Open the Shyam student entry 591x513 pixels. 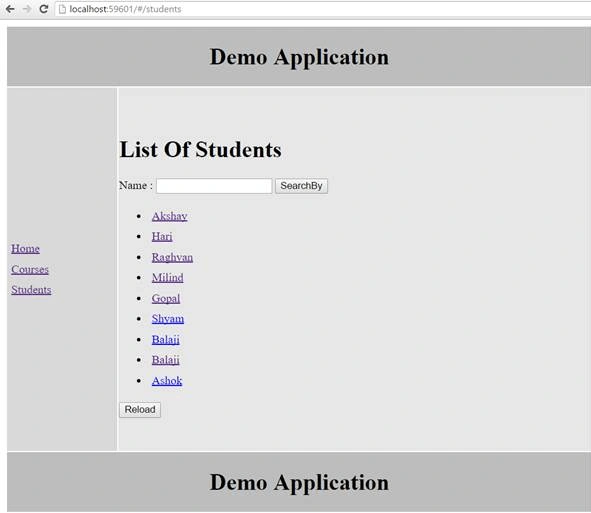[168, 319]
